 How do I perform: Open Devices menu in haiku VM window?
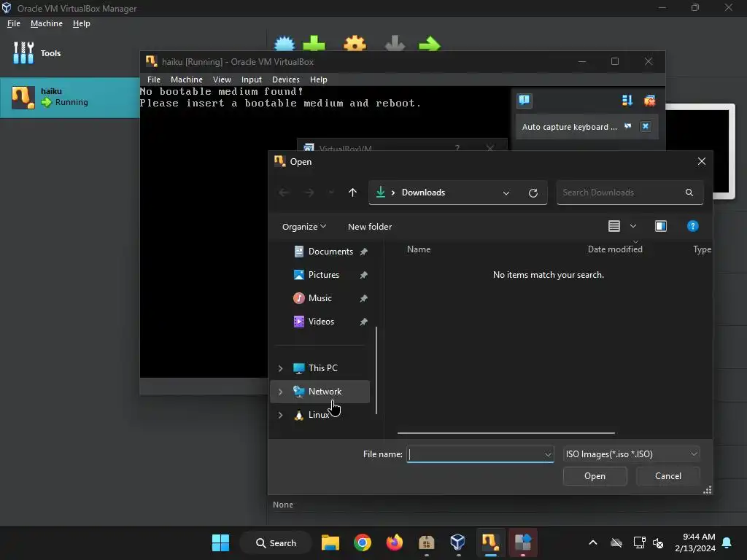pos(286,79)
